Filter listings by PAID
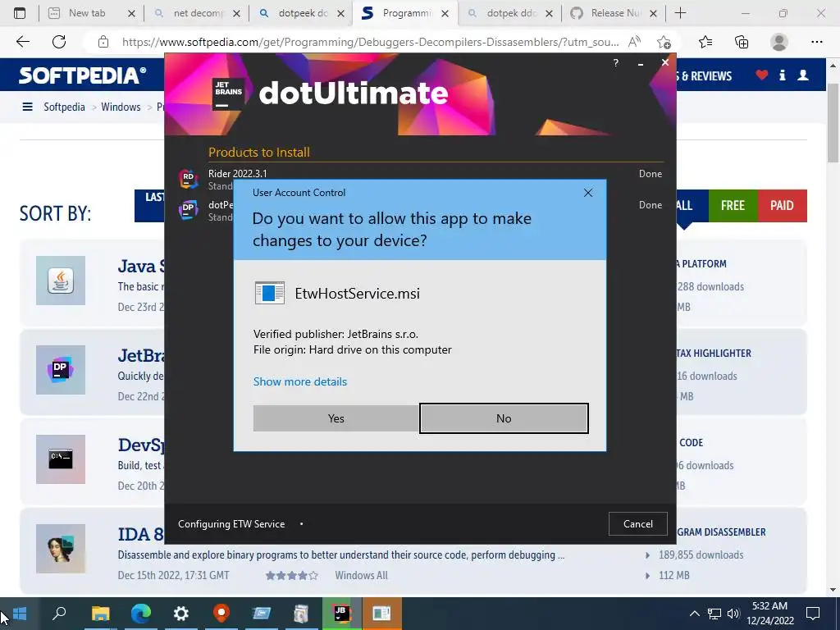 point(782,206)
